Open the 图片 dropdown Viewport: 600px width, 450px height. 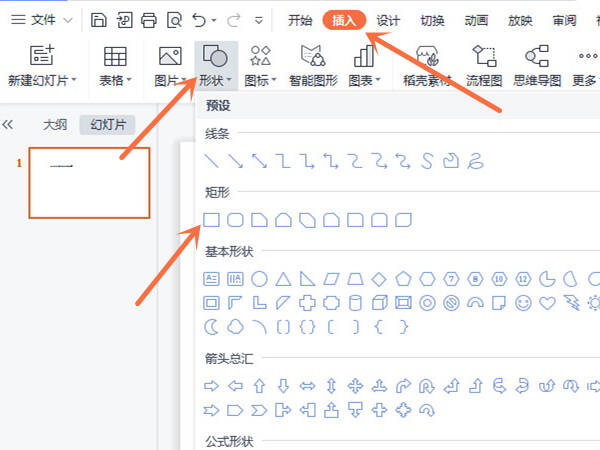click(170, 66)
